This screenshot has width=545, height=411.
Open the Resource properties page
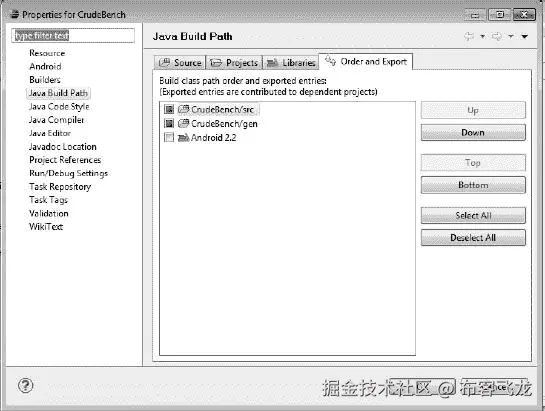click(x=47, y=53)
